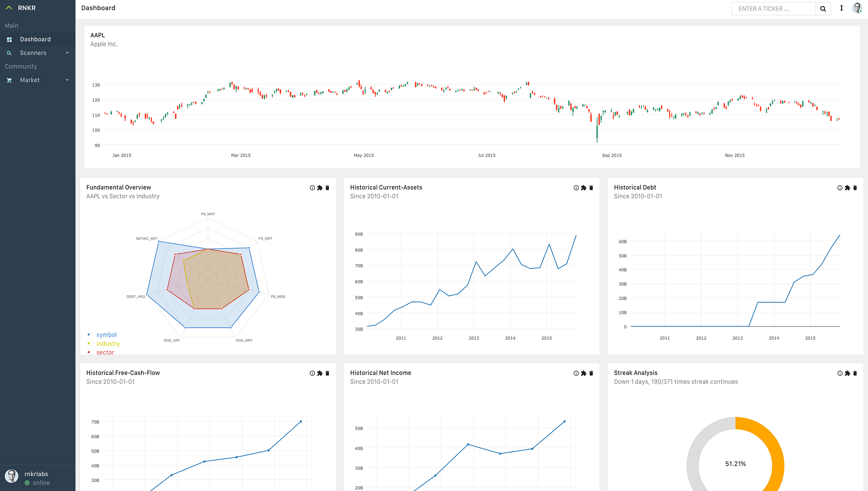This screenshot has width=868, height=491.
Task: Open user avatar menu in header
Action: point(857,8)
